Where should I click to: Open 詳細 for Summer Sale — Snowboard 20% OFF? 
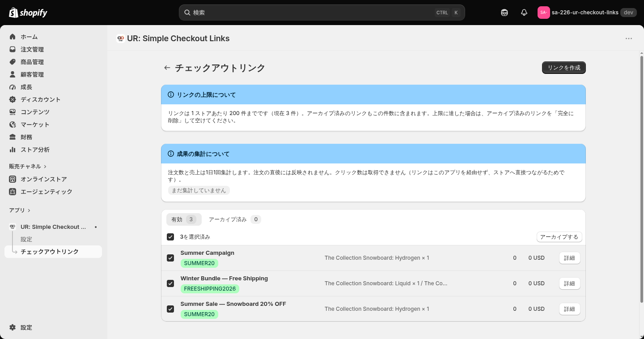pyautogui.click(x=569, y=309)
